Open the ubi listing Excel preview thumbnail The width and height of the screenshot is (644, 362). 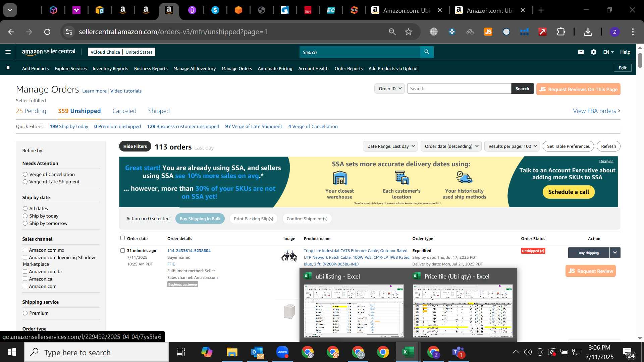(x=354, y=311)
